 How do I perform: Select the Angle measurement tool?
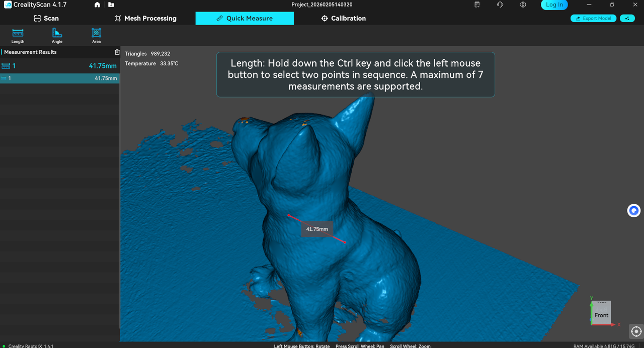pos(57,36)
